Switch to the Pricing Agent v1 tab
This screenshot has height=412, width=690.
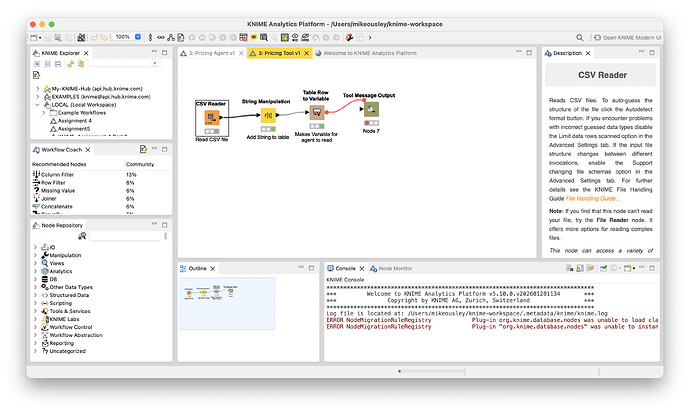coord(212,52)
